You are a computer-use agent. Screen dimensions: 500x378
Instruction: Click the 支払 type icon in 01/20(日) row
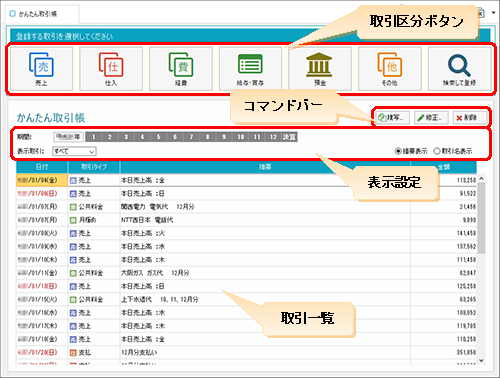coord(73,352)
